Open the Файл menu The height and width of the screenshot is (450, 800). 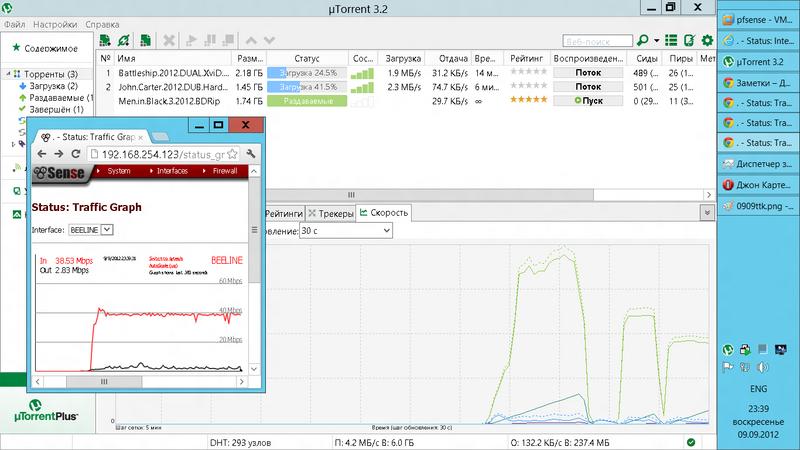14,24
